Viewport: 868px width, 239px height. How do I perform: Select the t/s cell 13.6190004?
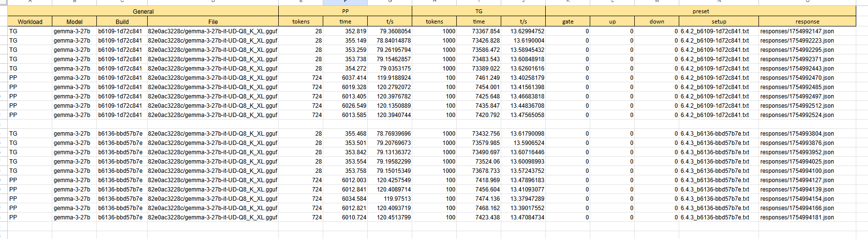[523, 40]
